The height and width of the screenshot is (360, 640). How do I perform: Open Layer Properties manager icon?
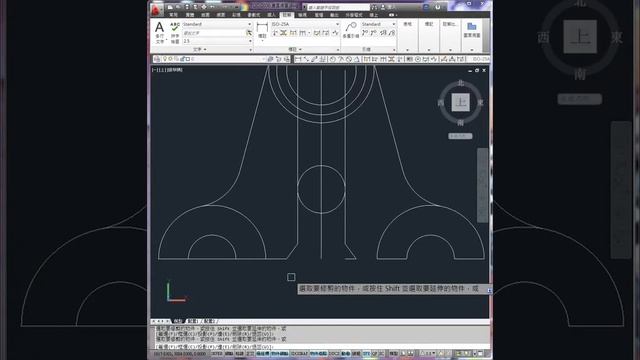tap(157, 59)
